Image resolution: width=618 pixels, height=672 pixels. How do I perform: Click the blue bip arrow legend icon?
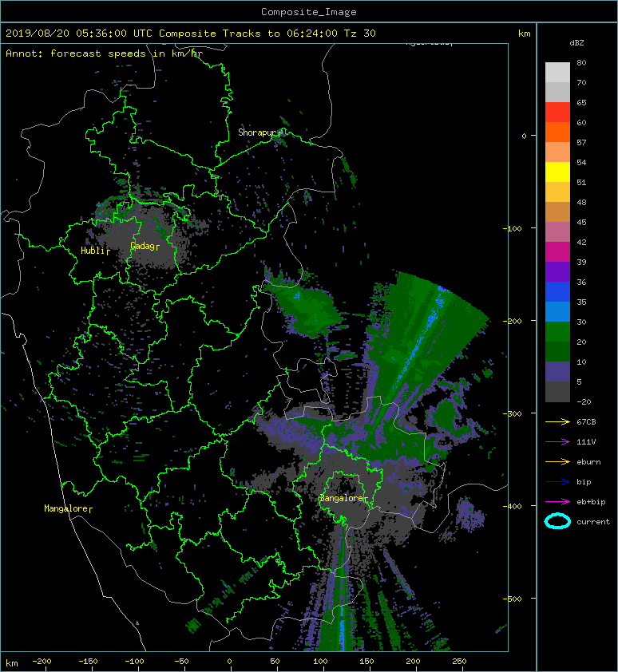557,482
